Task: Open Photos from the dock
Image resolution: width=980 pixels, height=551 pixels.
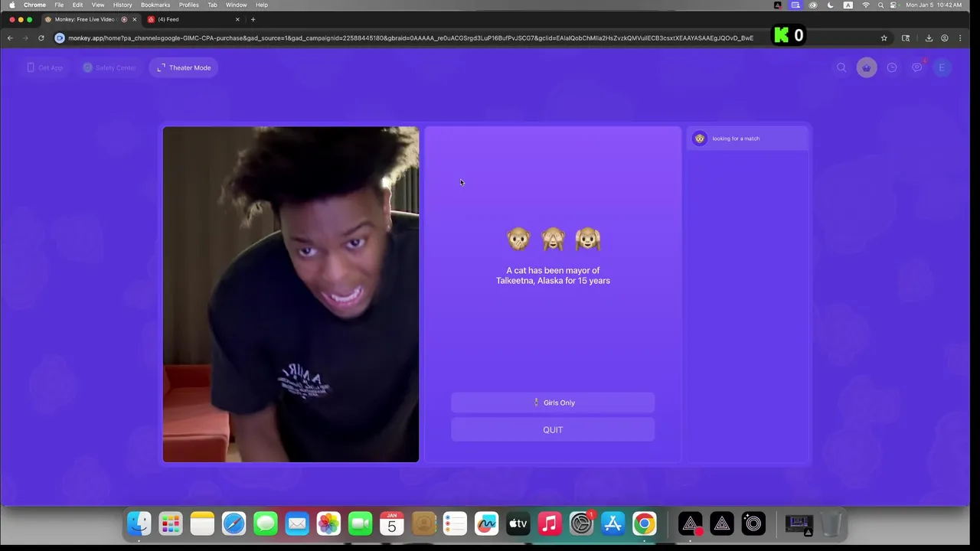Action: pos(328,523)
